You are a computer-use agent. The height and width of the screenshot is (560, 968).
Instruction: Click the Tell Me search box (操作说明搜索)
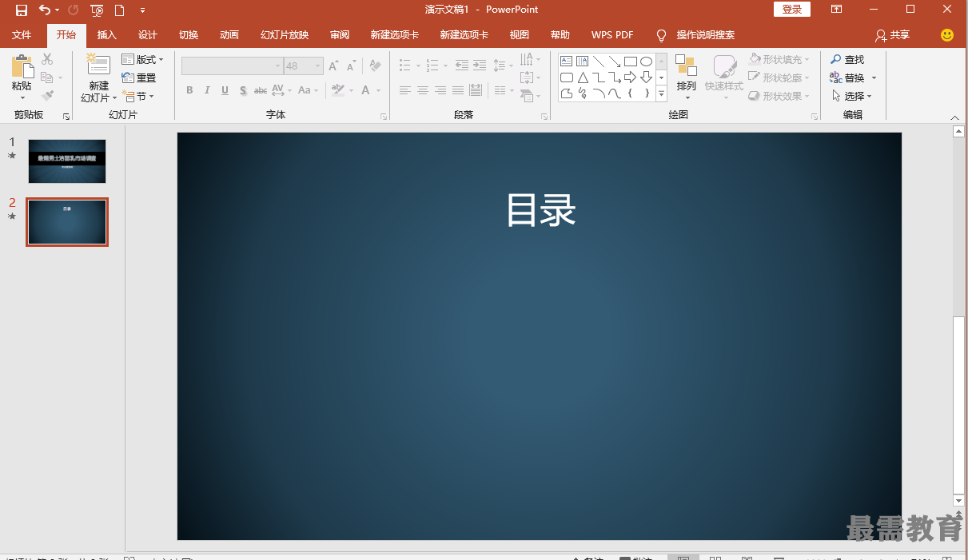click(695, 35)
